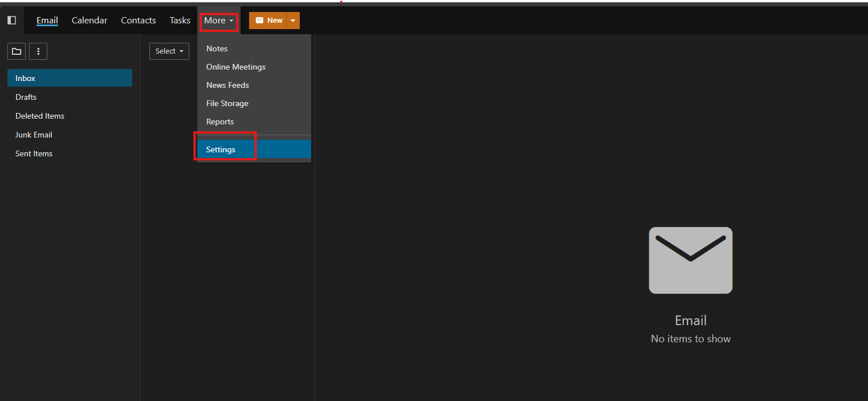Collapse the More dropdown menu
Viewport: 868px width, 401px height.
(x=219, y=21)
